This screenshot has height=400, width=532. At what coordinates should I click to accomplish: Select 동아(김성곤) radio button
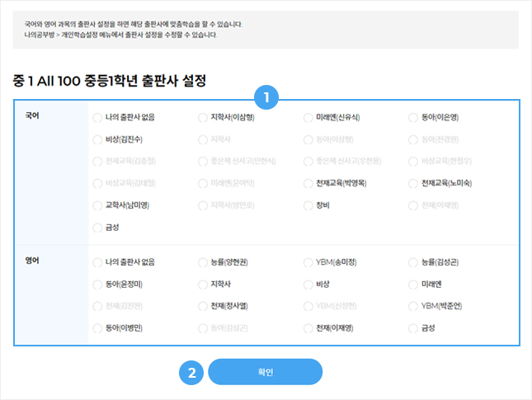pos(203,328)
